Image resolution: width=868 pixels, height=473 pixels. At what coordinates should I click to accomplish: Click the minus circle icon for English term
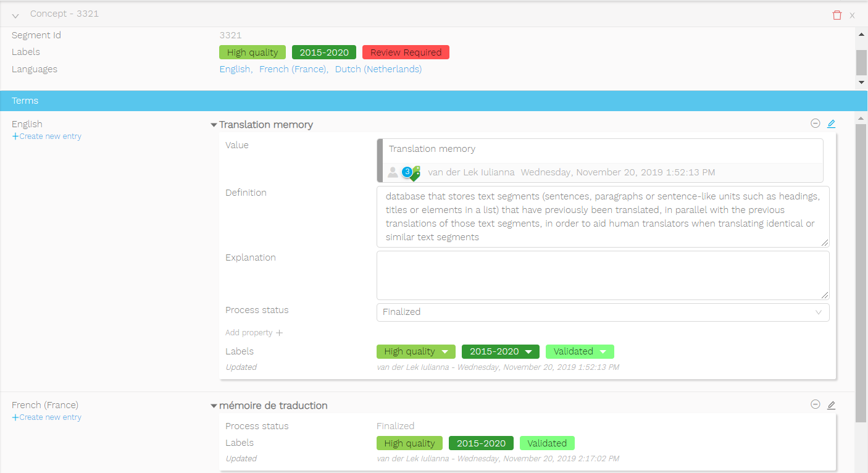(x=815, y=123)
